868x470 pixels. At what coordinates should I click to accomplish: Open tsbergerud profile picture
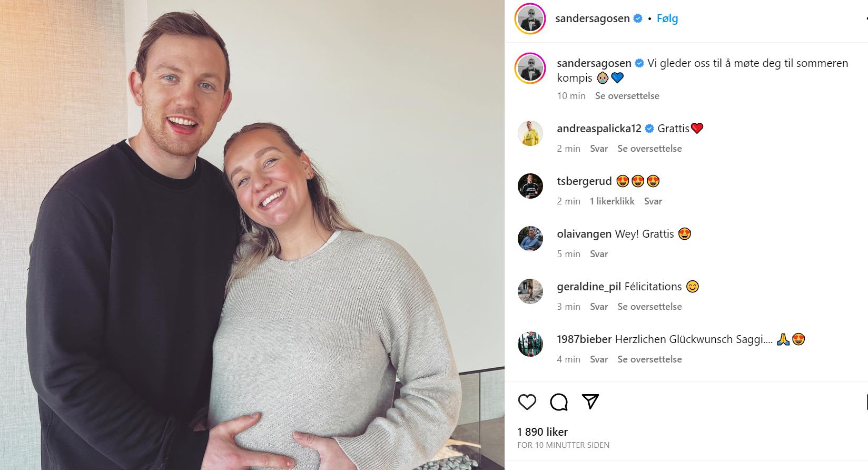pos(530,186)
